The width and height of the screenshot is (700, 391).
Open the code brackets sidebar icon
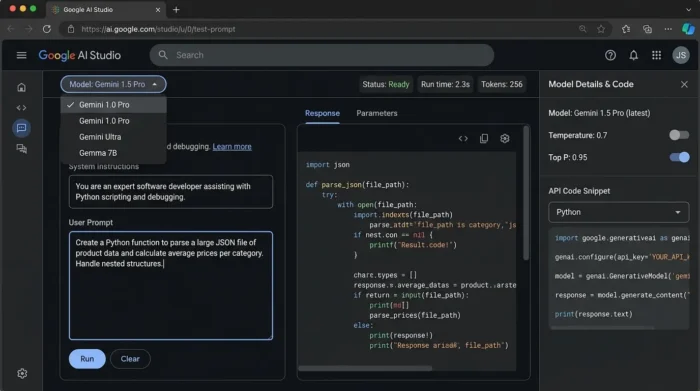coord(21,108)
